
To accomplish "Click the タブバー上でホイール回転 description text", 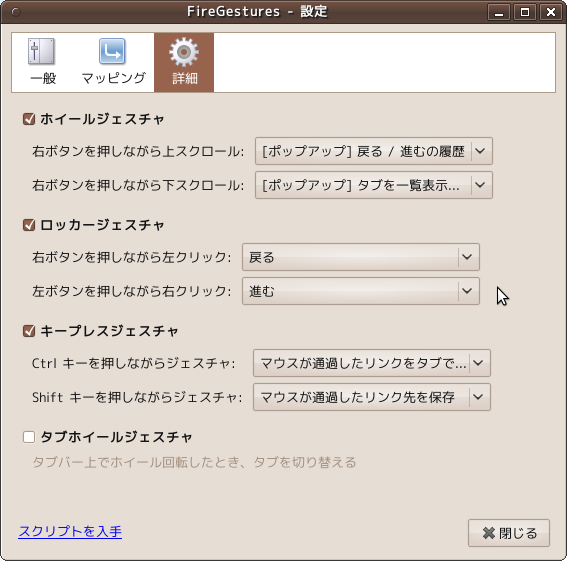I will 194,462.
